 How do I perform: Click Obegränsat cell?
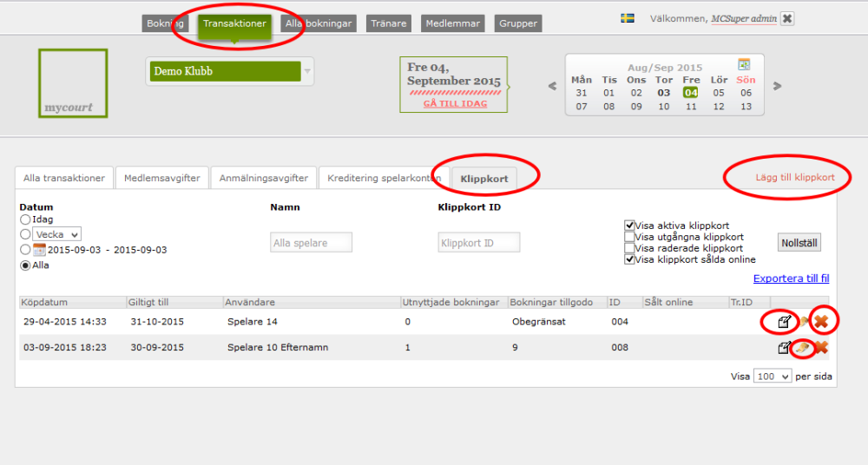539,322
